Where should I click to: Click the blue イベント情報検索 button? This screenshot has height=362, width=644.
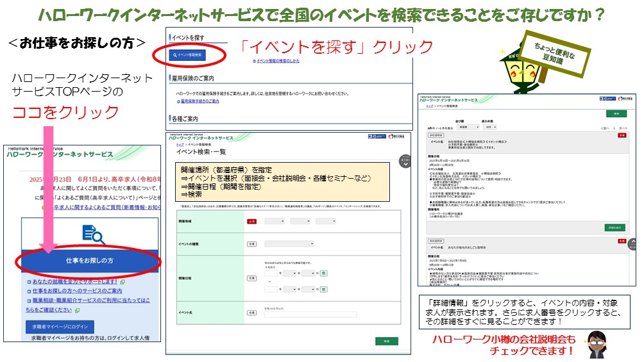click(x=187, y=54)
